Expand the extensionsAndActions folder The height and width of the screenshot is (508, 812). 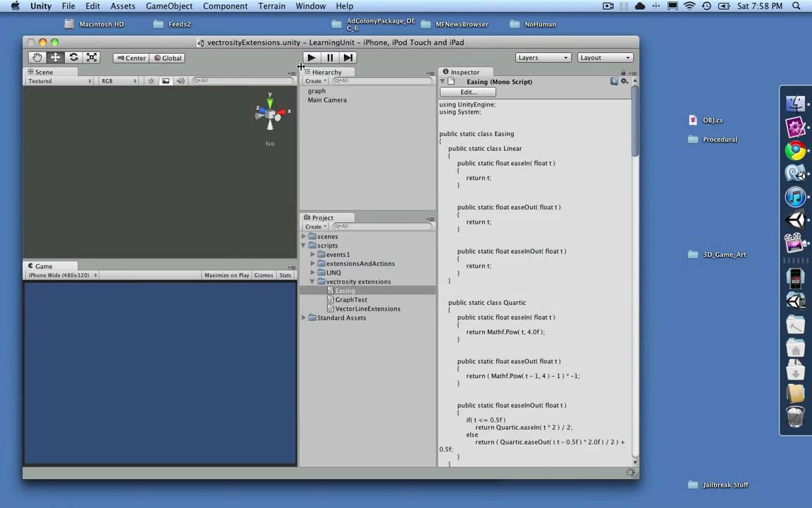(313, 263)
